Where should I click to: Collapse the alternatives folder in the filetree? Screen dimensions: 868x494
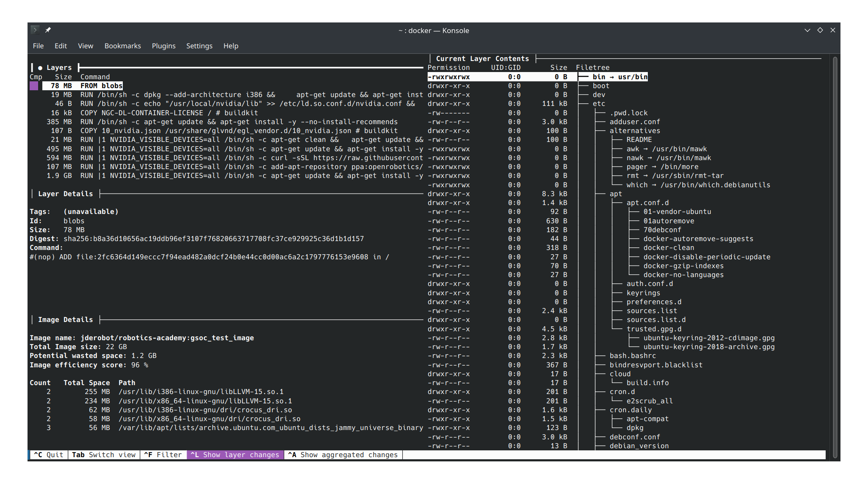point(635,130)
